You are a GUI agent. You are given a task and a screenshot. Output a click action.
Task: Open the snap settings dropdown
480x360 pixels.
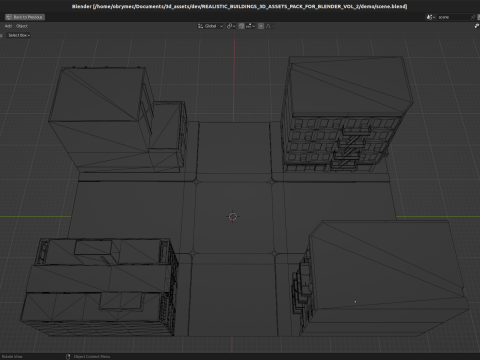[x=250, y=26]
